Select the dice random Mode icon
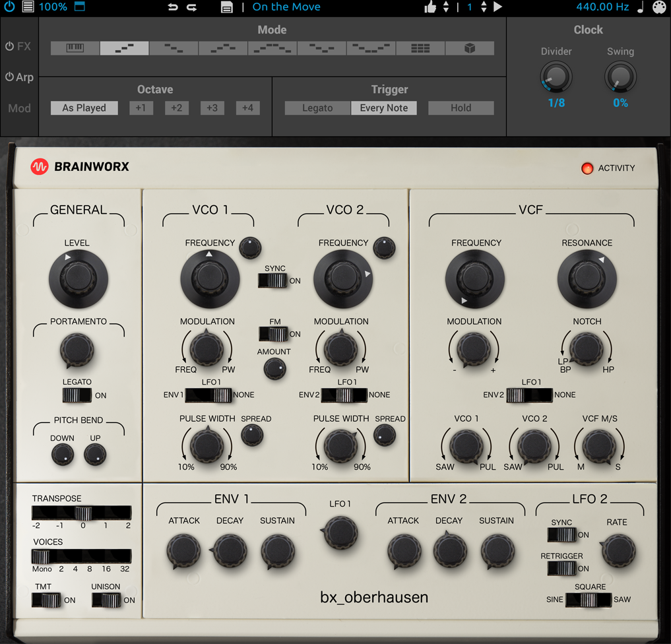Image resolution: width=671 pixels, height=644 pixels. coord(470,48)
